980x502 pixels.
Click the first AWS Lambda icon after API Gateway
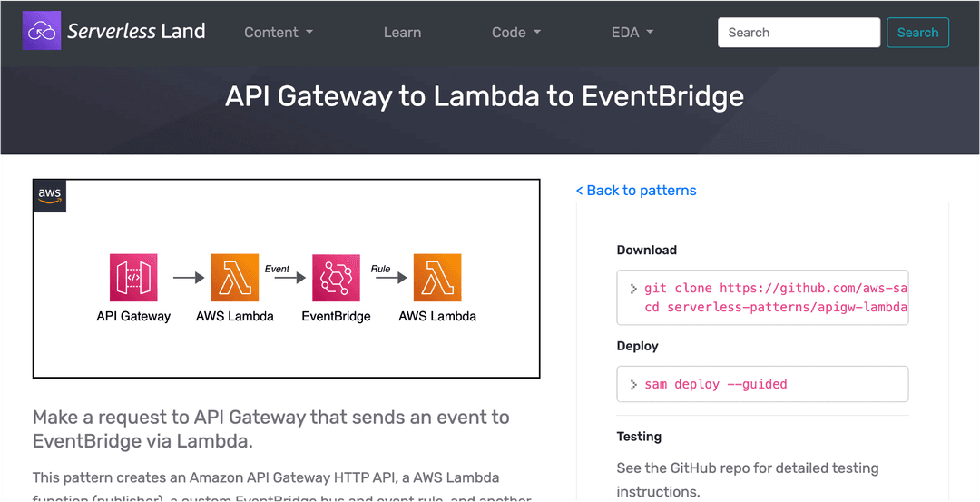click(x=234, y=278)
